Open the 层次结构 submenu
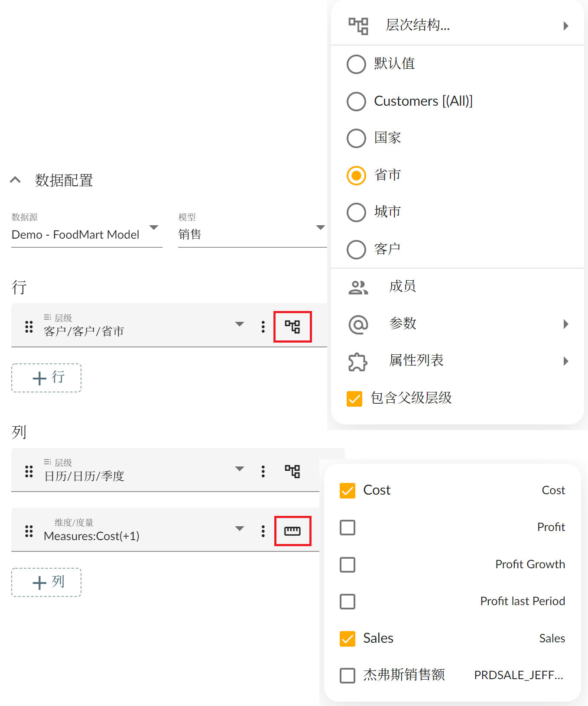Viewport: 588px width, 706px height. (457, 26)
